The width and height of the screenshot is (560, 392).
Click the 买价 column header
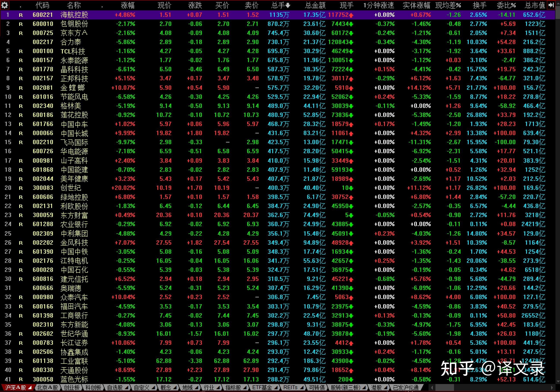coord(222,5)
